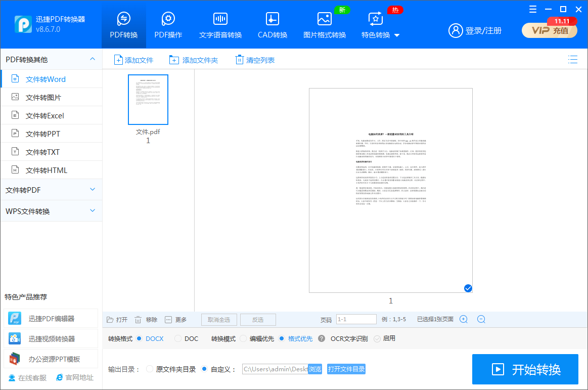
Task: Open the list view menu icon
Action: pos(572,60)
